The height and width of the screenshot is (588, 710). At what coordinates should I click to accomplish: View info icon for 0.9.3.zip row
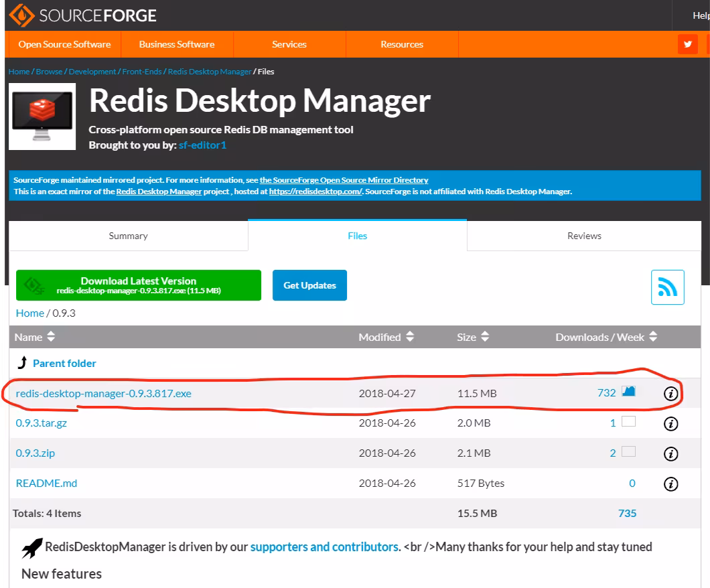tap(670, 453)
